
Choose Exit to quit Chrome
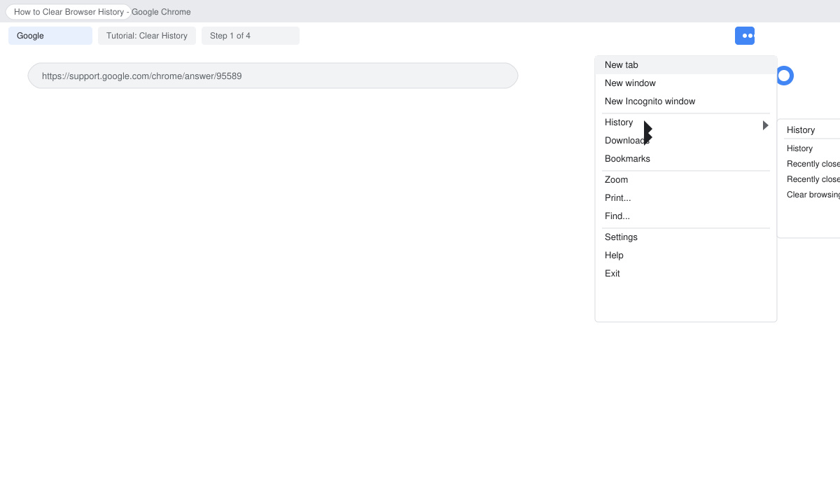tap(686, 274)
